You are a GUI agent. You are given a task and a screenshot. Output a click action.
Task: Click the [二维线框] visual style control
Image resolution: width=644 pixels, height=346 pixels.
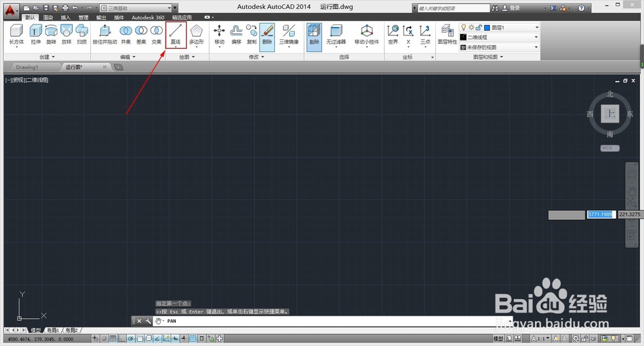(37, 80)
